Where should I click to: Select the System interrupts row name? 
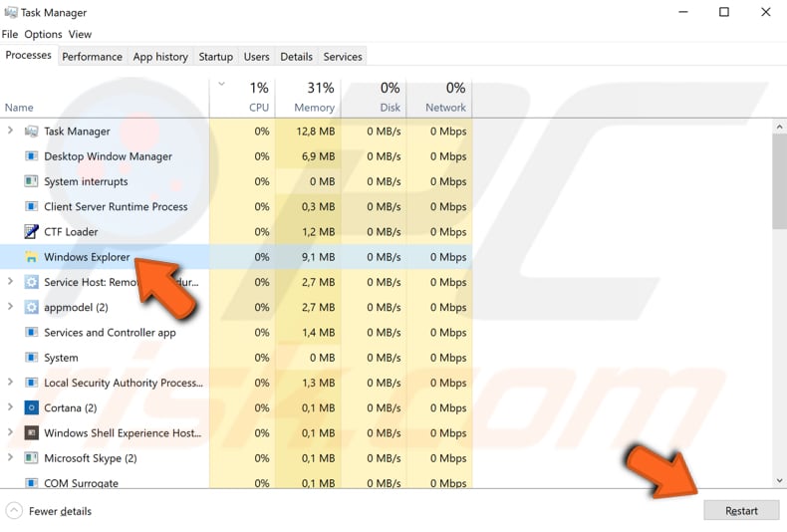[86, 181]
